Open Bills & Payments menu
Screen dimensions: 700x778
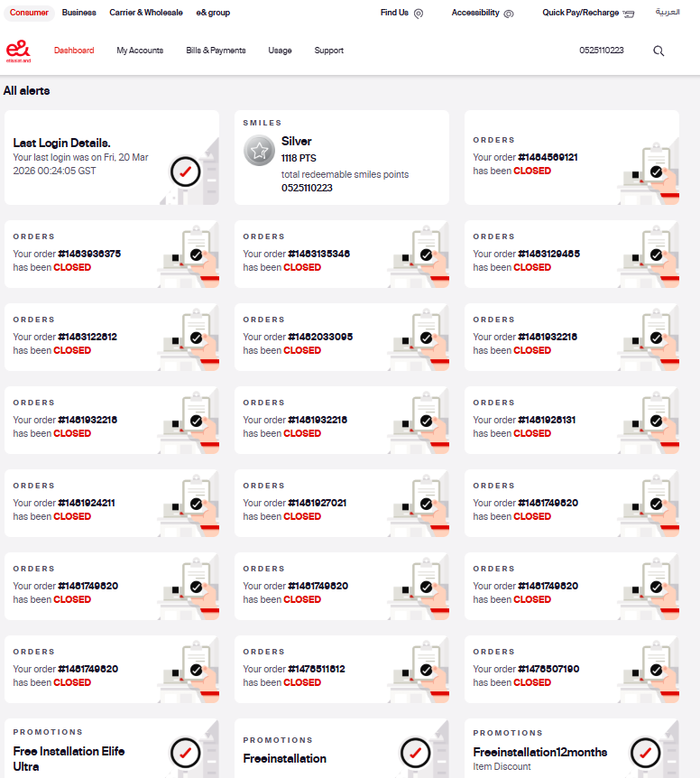[216, 51]
